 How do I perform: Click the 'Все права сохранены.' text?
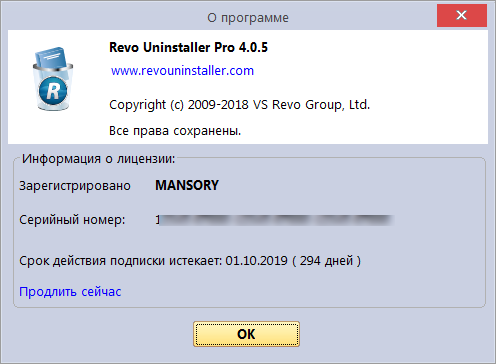click(175, 131)
